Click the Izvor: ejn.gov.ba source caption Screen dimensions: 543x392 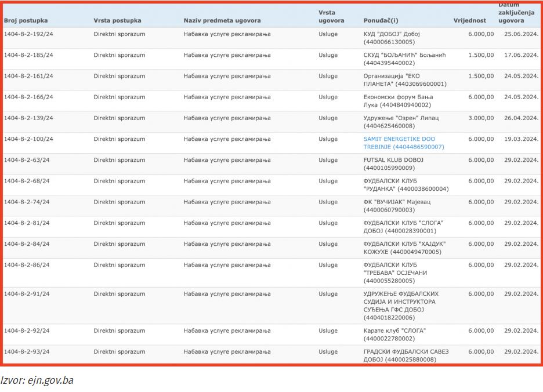pos(37,380)
